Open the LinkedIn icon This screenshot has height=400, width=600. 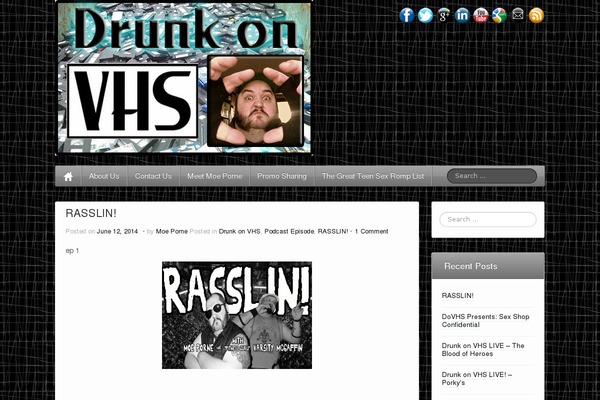point(462,15)
